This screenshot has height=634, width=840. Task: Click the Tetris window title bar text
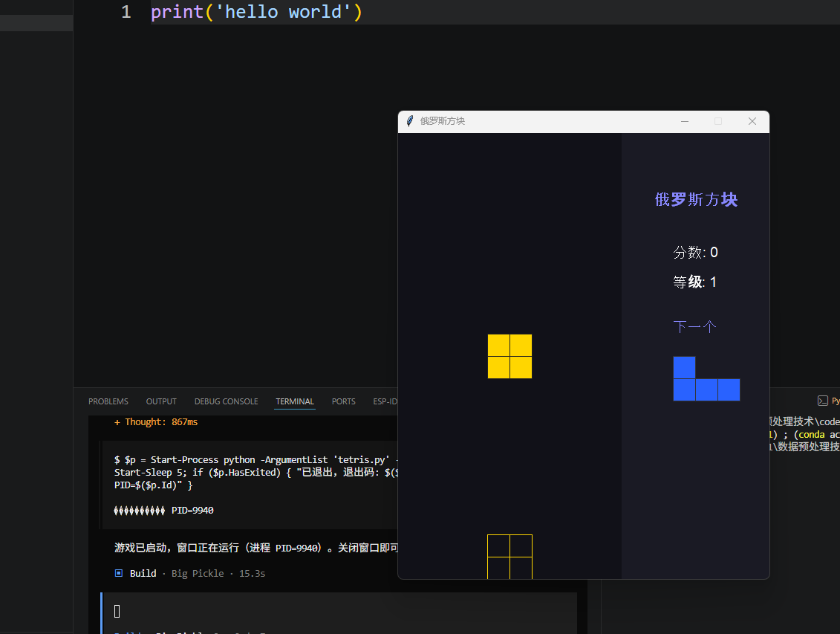[443, 121]
